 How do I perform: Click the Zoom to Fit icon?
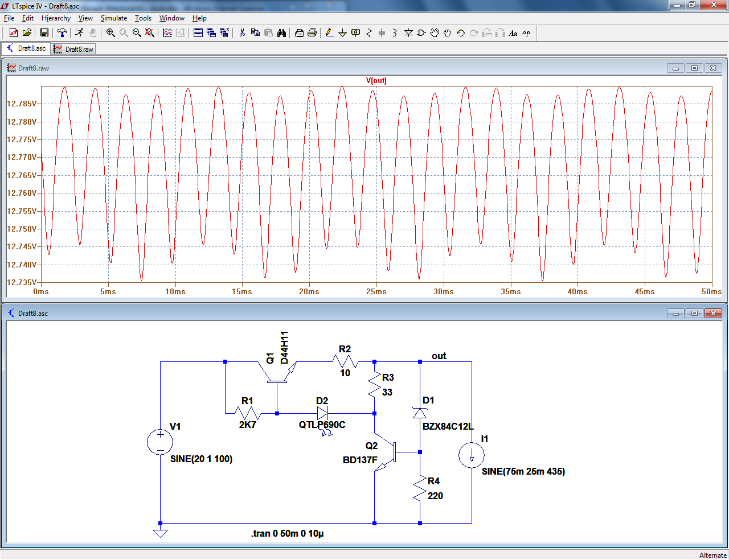coord(150,33)
